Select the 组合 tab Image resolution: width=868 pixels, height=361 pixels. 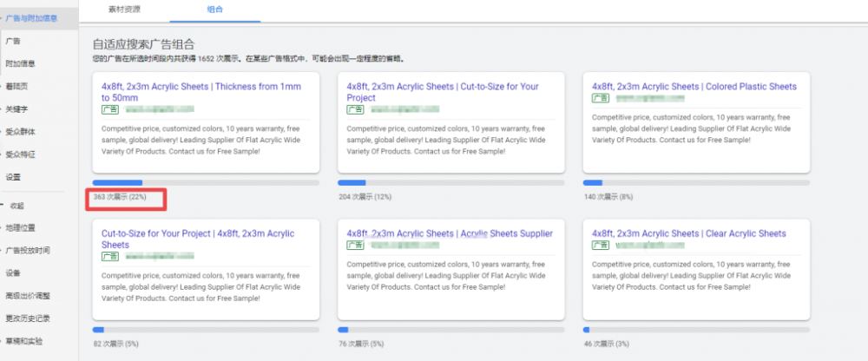tap(215, 10)
